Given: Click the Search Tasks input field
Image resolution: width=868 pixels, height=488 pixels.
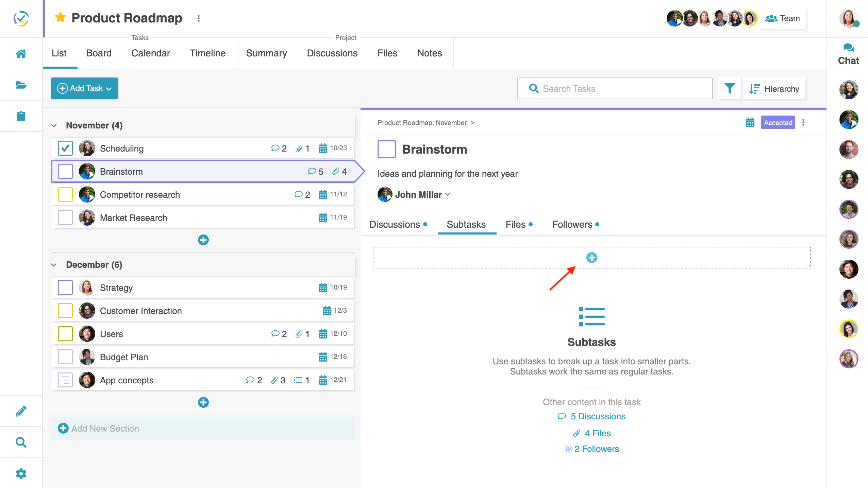Looking at the screenshot, I should 614,88.
